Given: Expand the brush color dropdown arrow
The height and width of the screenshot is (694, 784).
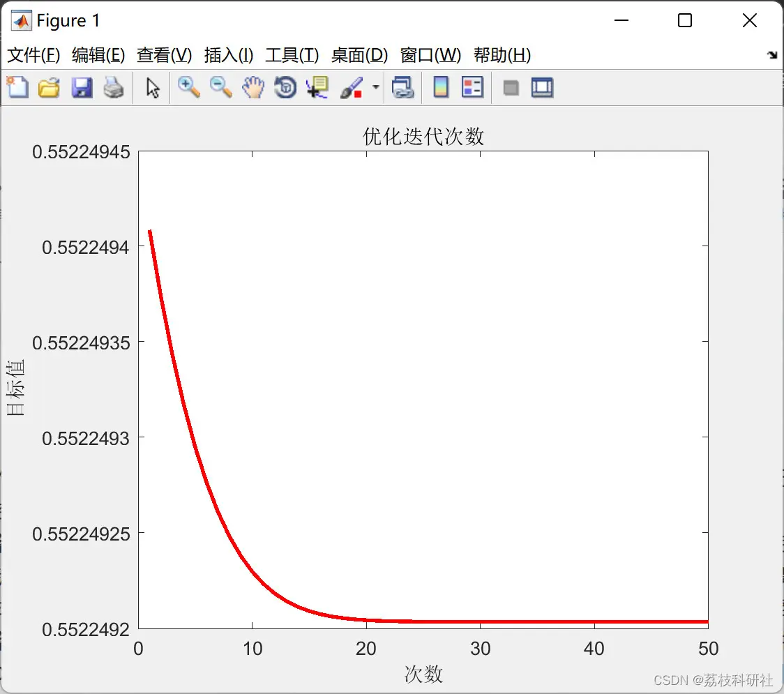Looking at the screenshot, I should 375,87.
